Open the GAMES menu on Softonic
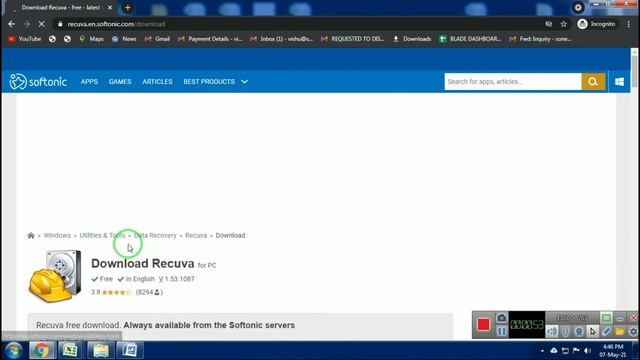This screenshot has width=640, height=360. (120, 82)
